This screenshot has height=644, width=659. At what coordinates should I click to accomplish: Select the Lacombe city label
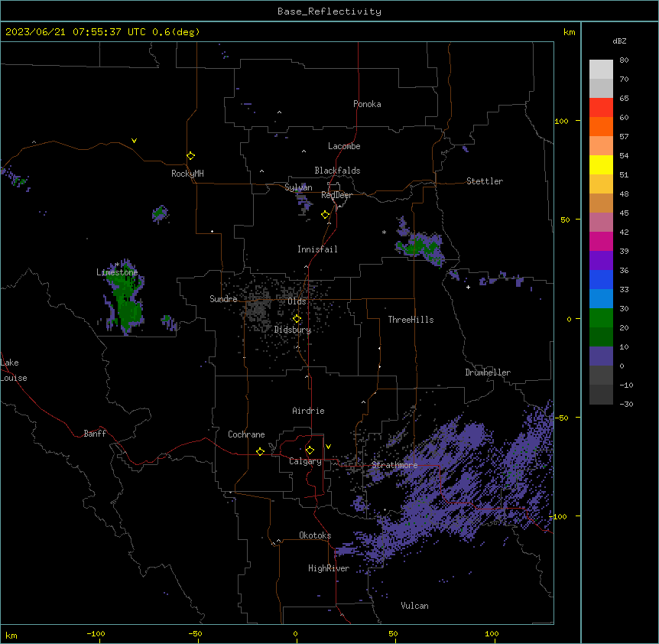pos(344,146)
